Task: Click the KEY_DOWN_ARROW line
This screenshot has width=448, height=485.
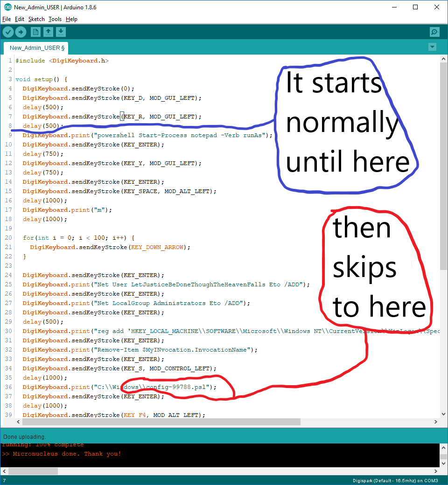Action: pyautogui.click(x=110, y=247)
